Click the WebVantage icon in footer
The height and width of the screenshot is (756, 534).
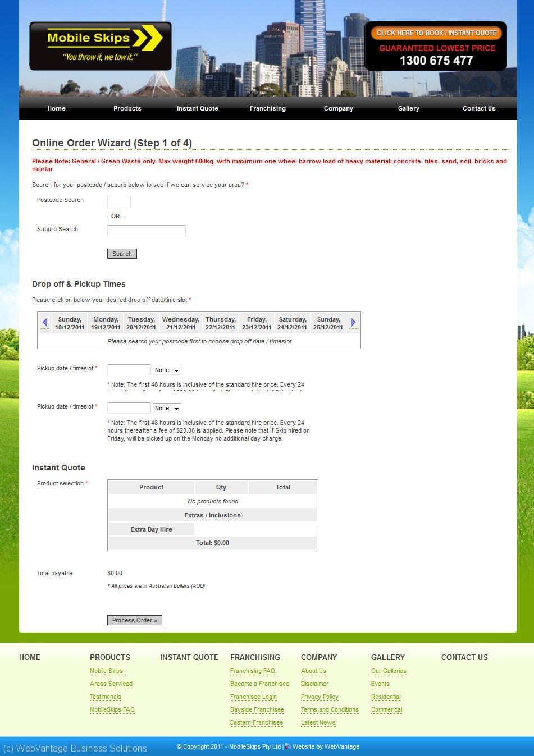click(288, 746)
